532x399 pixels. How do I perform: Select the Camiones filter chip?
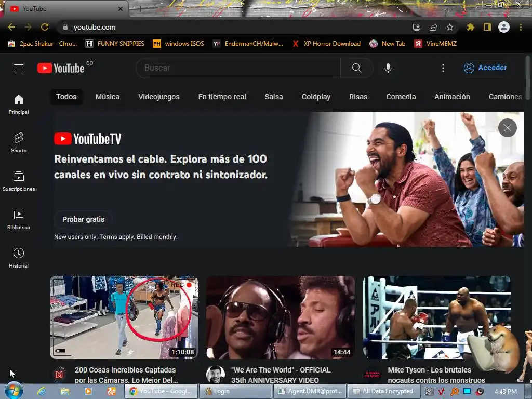(x=505, y=97)
